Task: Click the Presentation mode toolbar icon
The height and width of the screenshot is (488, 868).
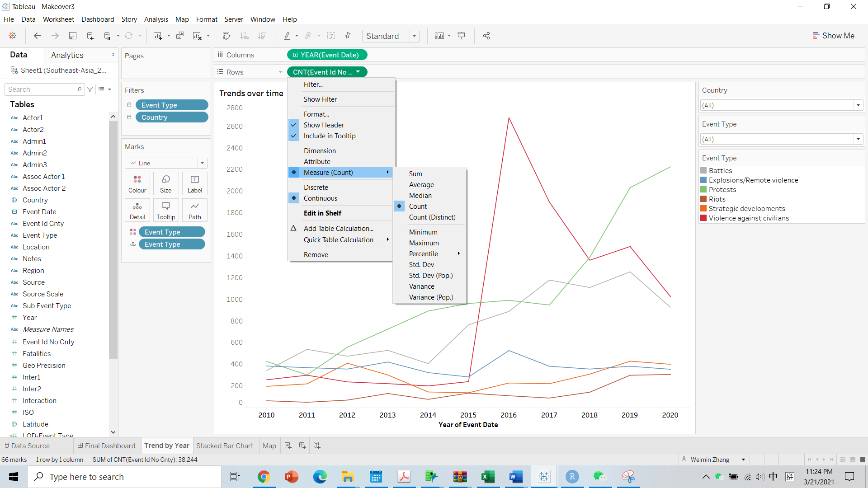Action: pyautogui.click(x=461, y=36)
